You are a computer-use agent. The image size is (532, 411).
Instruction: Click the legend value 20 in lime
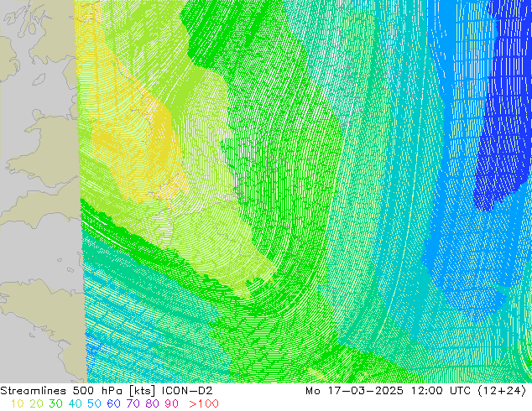click(36, 403)
